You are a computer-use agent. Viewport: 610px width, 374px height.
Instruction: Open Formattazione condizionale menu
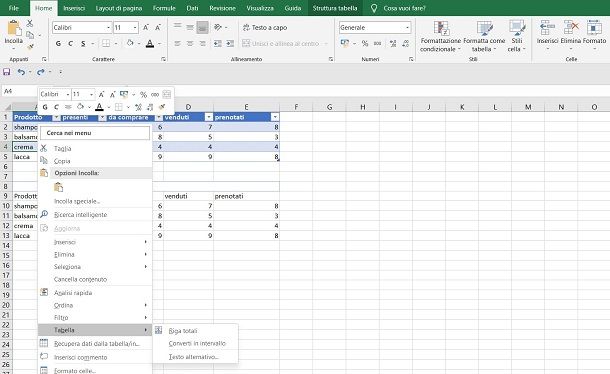click(441, 37)
